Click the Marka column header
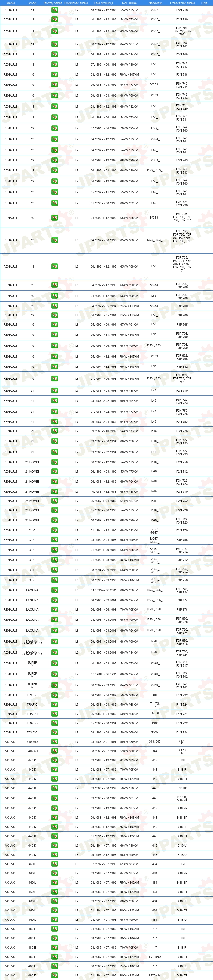Image resolution: width=213 pixels, height=980 pixels. [x=11, y=3]
